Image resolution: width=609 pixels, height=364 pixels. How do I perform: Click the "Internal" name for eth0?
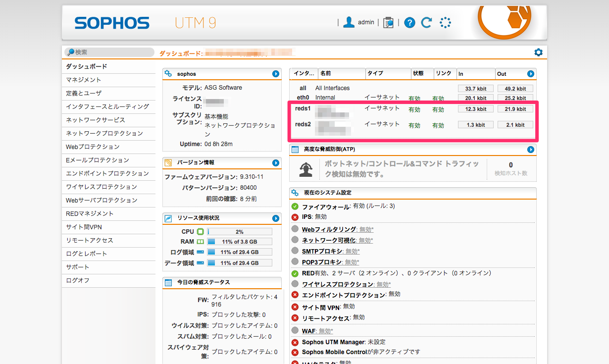325,98
